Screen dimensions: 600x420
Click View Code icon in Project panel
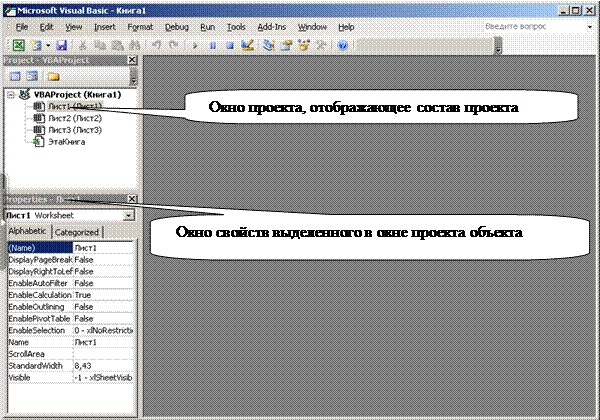tap(15, 76)
